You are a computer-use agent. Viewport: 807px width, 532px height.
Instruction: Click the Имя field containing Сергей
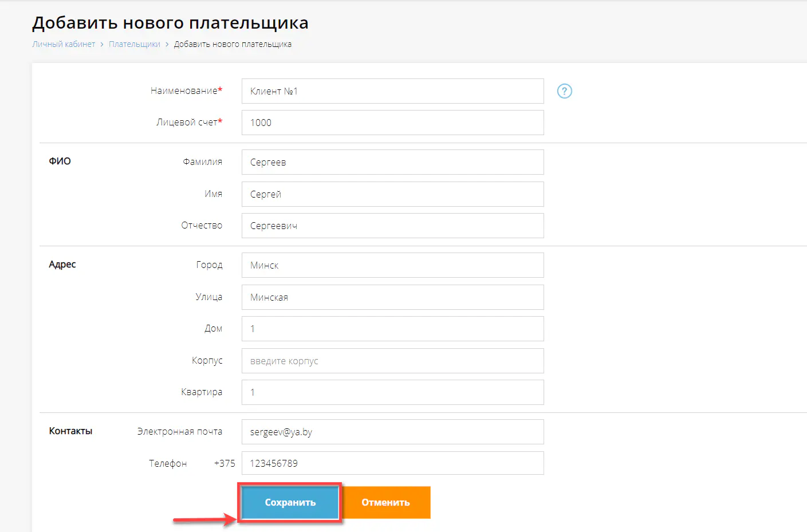392,194
